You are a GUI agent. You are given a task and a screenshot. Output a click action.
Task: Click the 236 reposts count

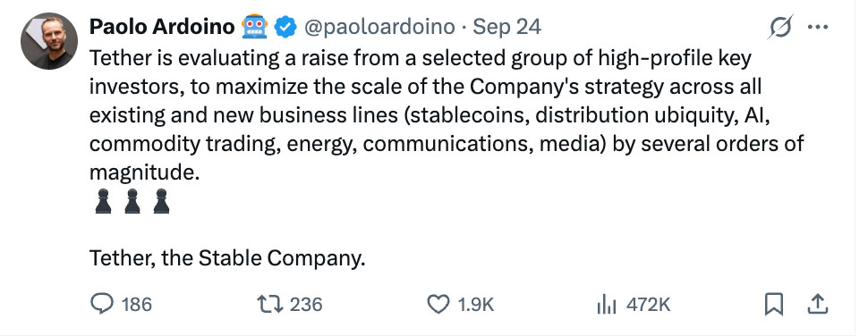(x=306, y=305)
